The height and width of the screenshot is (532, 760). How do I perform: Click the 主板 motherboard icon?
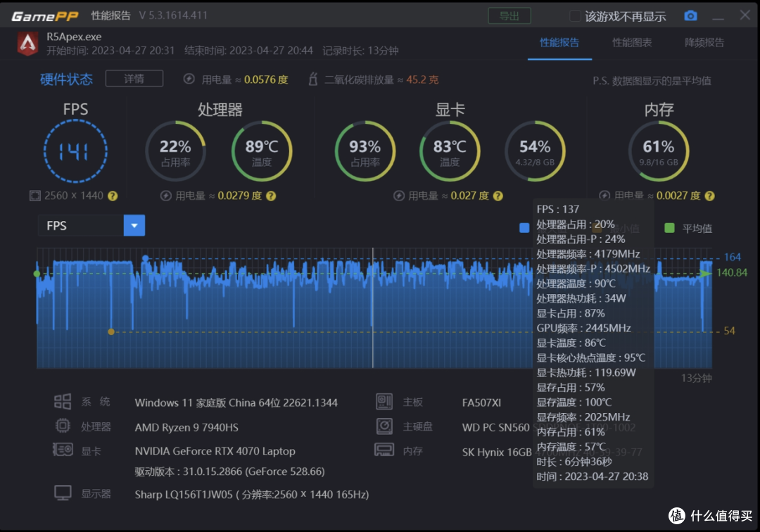(x=384, y=402)
